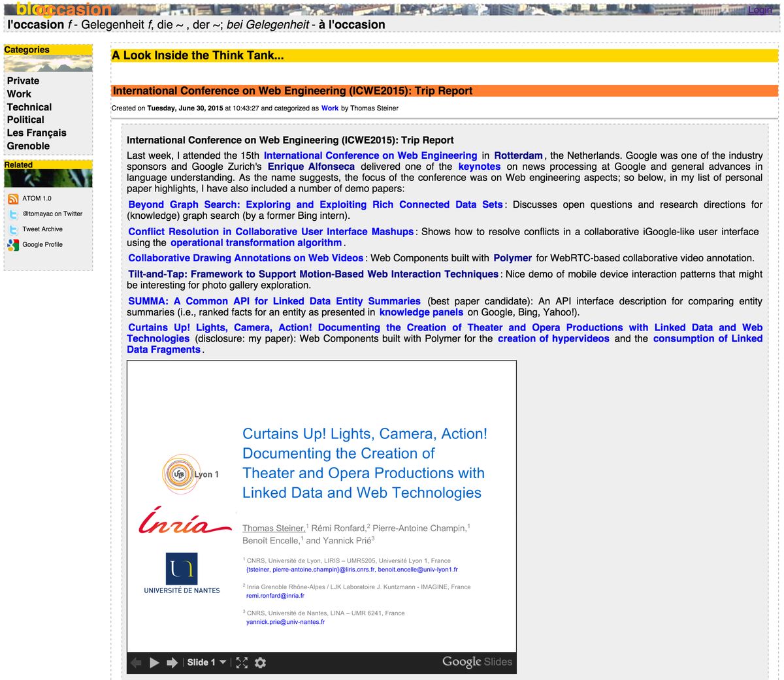Open the knowledge panels link

(x=421, y=312)
